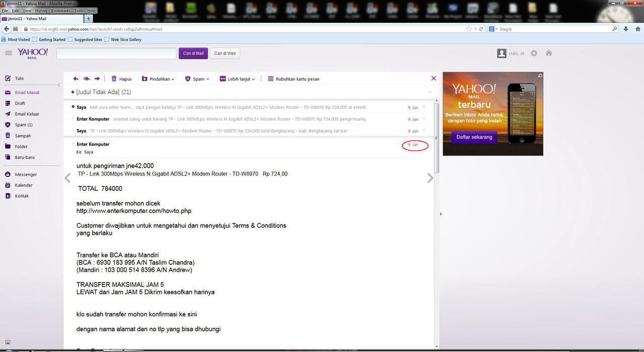This screenshot has width=644, height=352.
Task: Open Yahoo Mail settings gear
Action: [534, 53]
